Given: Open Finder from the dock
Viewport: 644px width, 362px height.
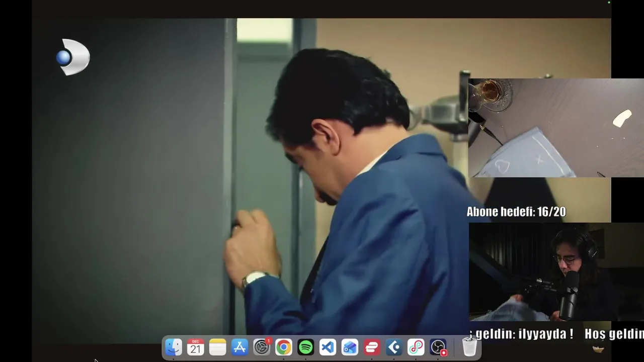Looking at the screenshot, I should [x=174, y=347].
